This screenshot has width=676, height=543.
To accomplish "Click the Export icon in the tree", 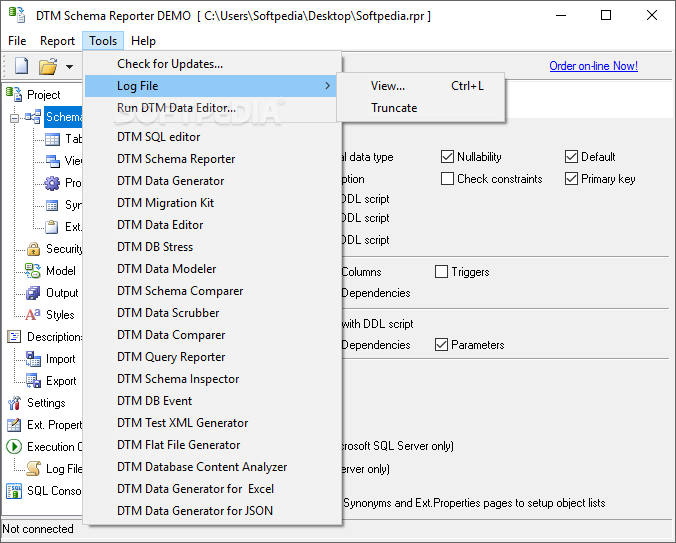I will point(33,381).
